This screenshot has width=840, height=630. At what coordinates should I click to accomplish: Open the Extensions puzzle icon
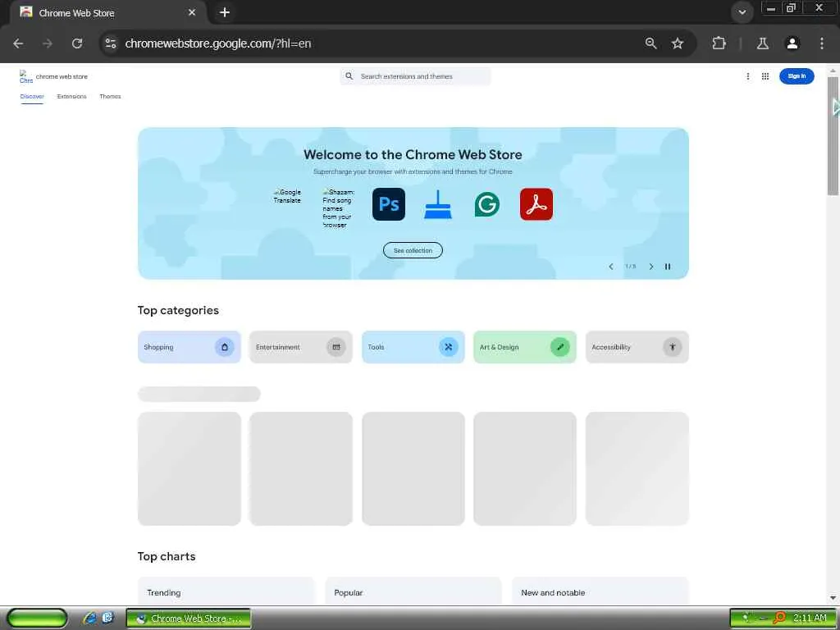tap(719, 43)
